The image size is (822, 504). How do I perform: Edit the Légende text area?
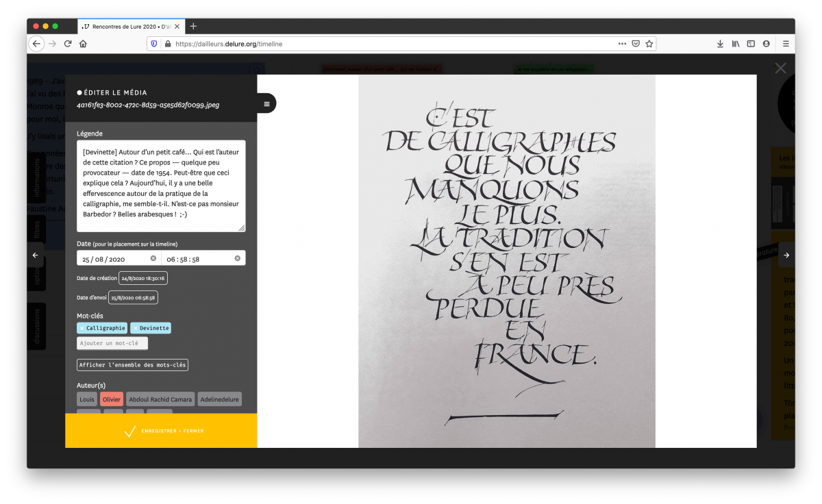(x=161, y=186)
